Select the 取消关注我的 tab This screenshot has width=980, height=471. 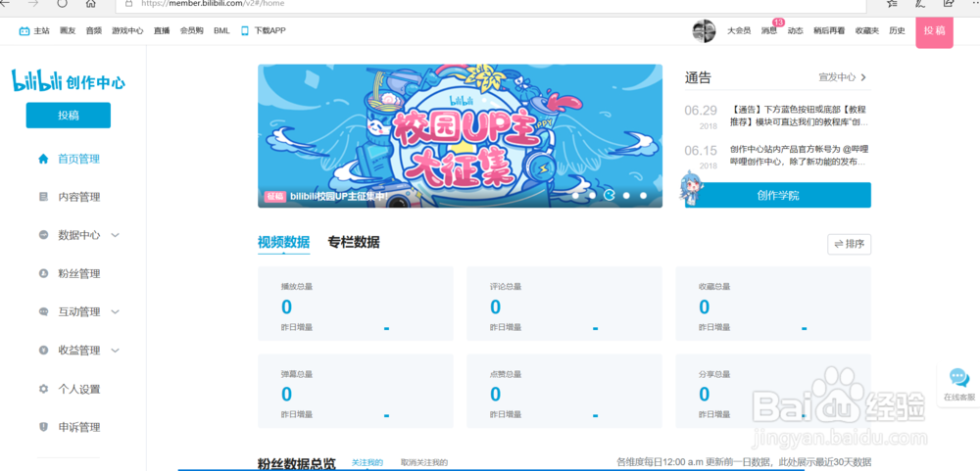pos(424,463)
